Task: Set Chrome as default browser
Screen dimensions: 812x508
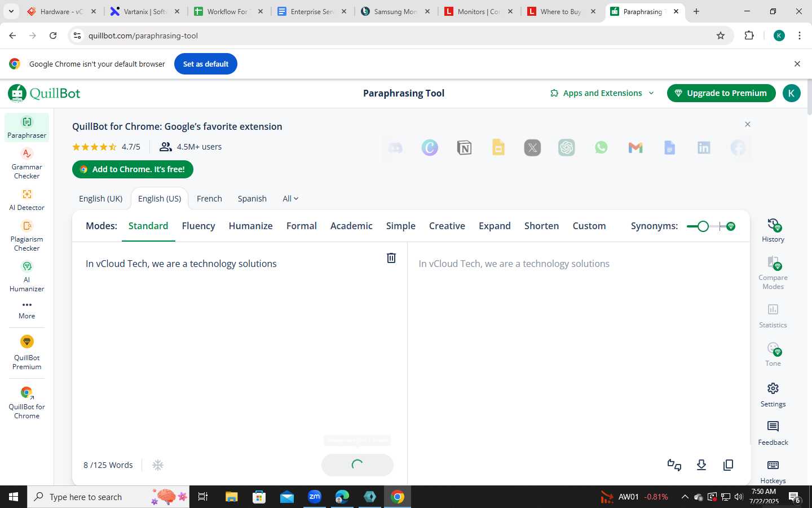Action: pos(206,64)
